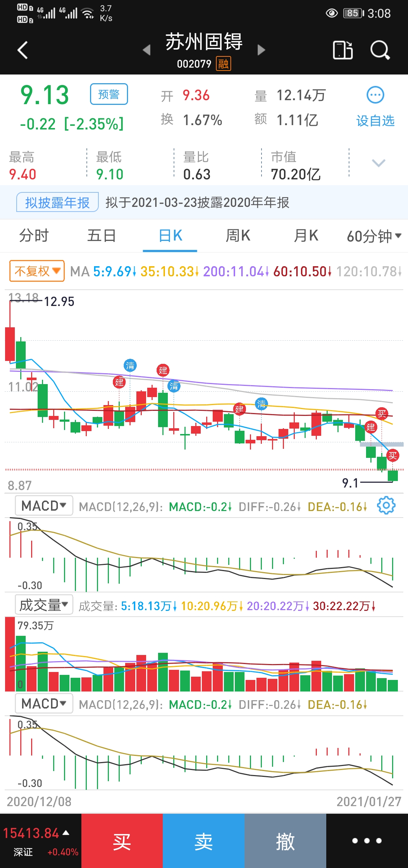This screenshot has height=868, width=408.
Task: Open 深证 index ticker 15413.84
Action: coord(41,841)
